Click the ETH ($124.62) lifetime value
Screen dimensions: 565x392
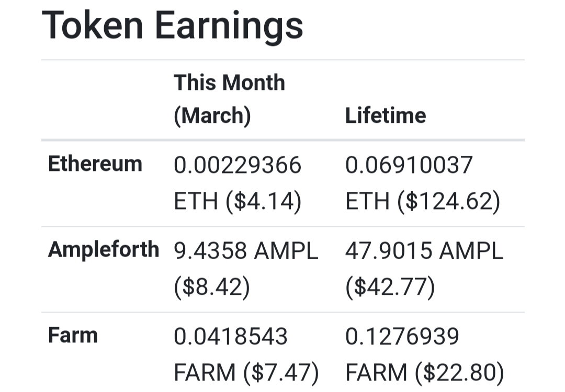[423, 201]
